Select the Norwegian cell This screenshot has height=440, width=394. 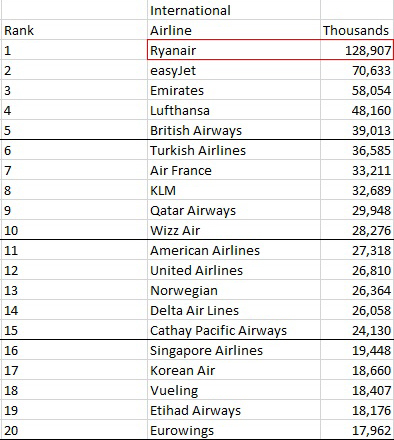(234, 290)
